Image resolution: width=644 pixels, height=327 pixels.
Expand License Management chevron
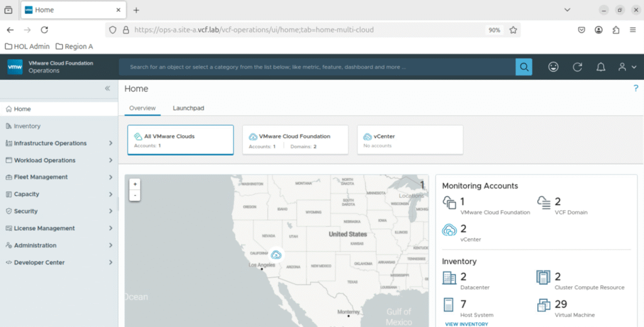[111, 228]
